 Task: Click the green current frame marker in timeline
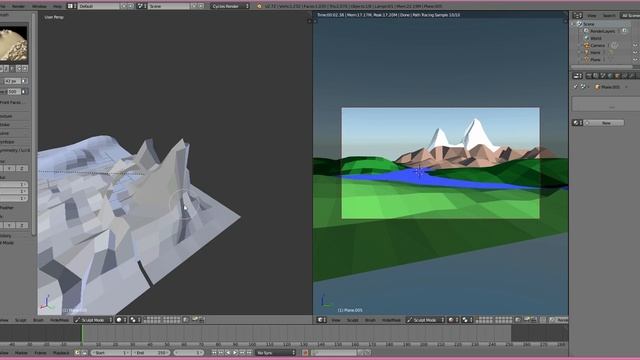(x=82, y=334)
